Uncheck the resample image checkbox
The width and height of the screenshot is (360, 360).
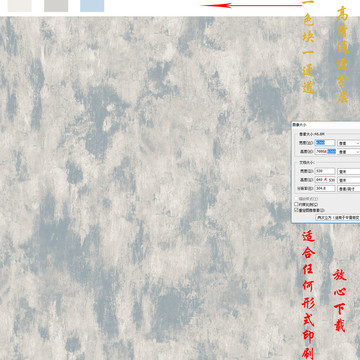(296, 210)
